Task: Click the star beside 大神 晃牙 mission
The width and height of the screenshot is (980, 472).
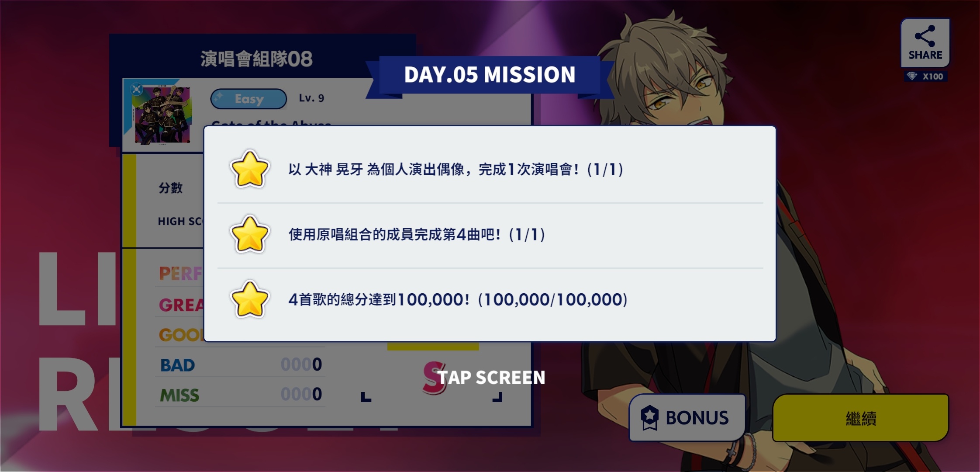Action: pos(249,170)
